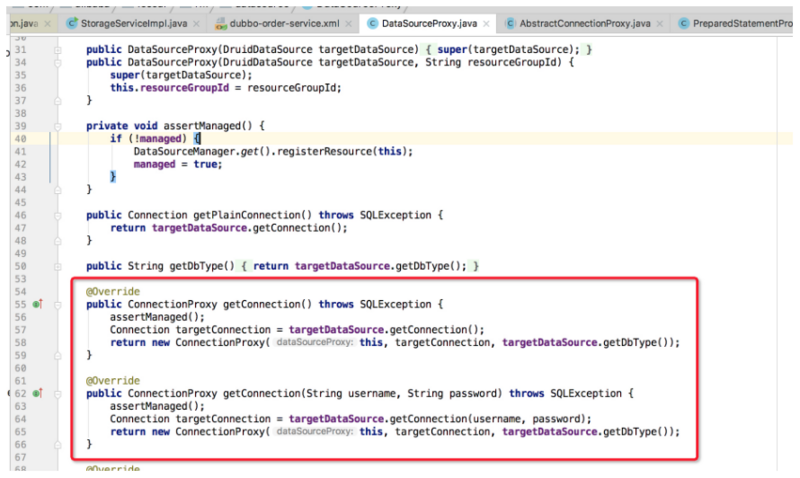Viewport: 800px width, 478px height.
Task: Click 'SQLException' on line 46
Action: tap(395, 215)
